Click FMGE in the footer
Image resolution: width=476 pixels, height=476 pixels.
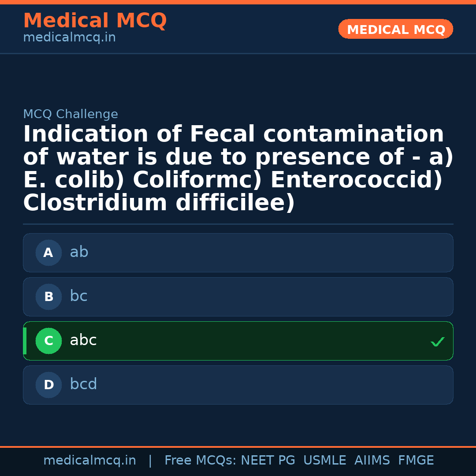tap(416, 461)
